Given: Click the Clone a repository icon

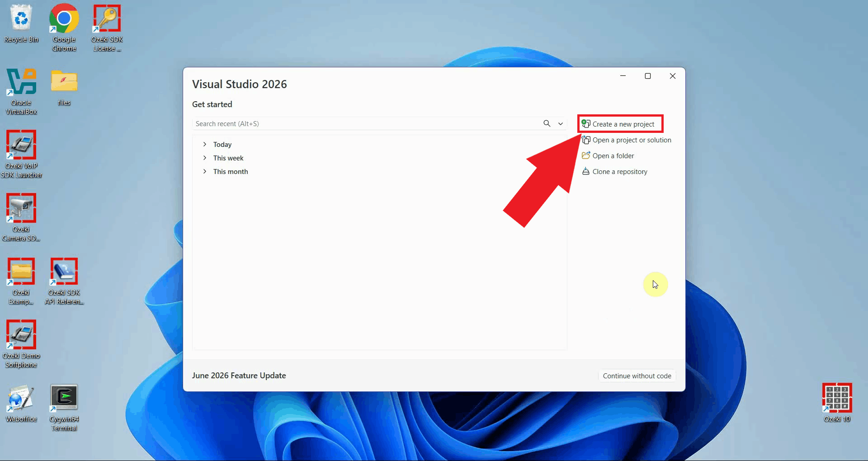Looking at the screenshot, I should click(586, 171).
